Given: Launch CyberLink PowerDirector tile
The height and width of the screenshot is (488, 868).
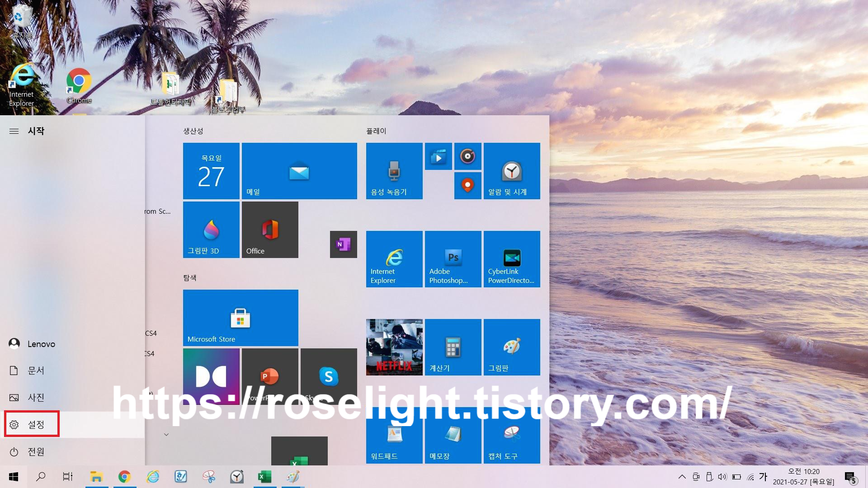Looking at the screenshot, I should pyautogui.click(x=512, y=259).
